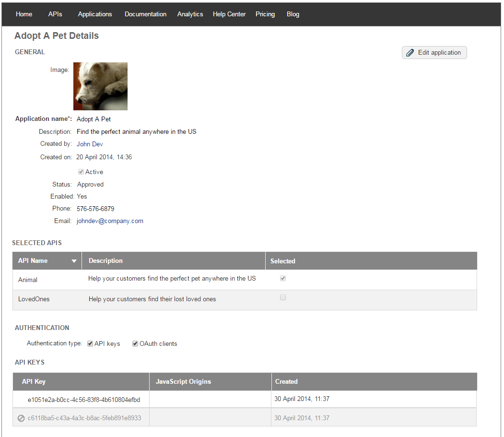
Task: Visit the Help Center
Action: 229,14
